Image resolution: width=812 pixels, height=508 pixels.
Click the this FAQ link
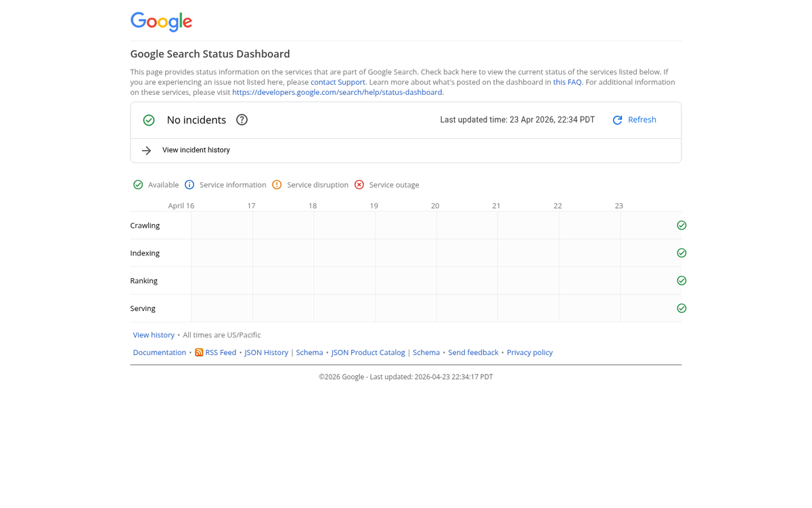(x=567, y=81)
